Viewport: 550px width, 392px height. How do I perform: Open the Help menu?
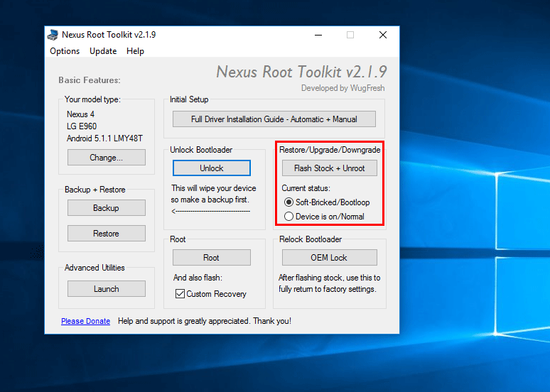coord(135,51)
